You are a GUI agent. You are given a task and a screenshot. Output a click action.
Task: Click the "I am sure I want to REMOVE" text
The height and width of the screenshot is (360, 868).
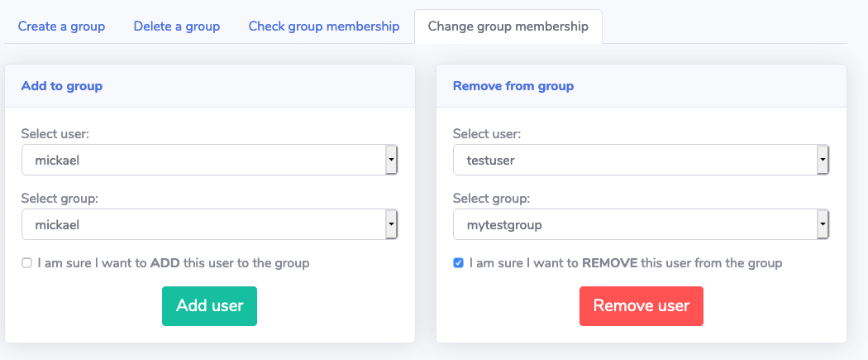click(x=626, y=263)
